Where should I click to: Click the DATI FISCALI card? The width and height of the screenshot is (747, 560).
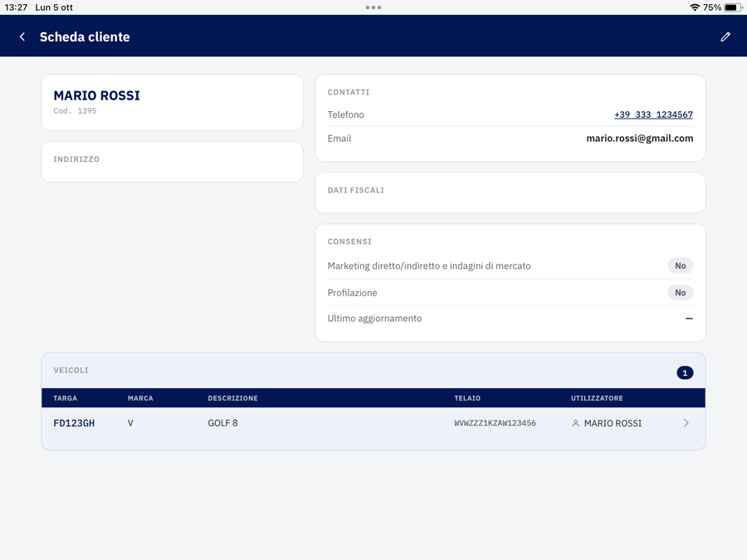click(510, 192)
